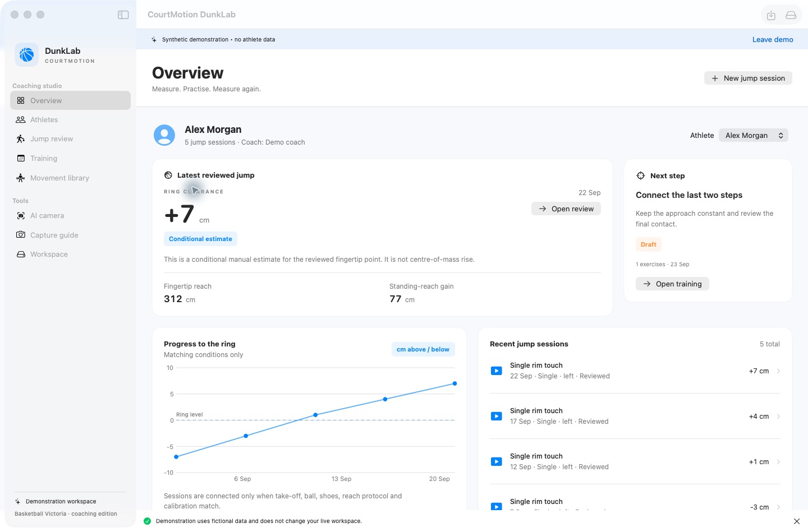The width and height of the screenshot is (808, 532).
Task: Go to Overview in sidebar
Action: (x=70, y=100)
